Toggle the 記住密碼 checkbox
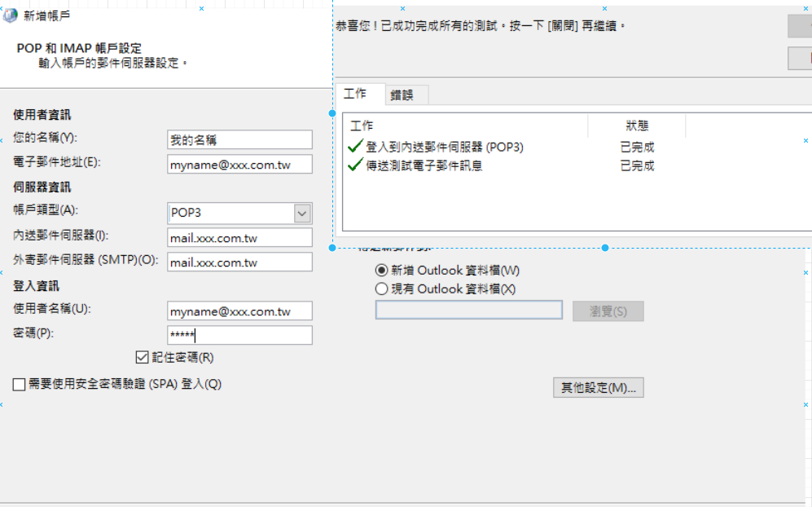The image size is (812, 507). click(143, 357)
